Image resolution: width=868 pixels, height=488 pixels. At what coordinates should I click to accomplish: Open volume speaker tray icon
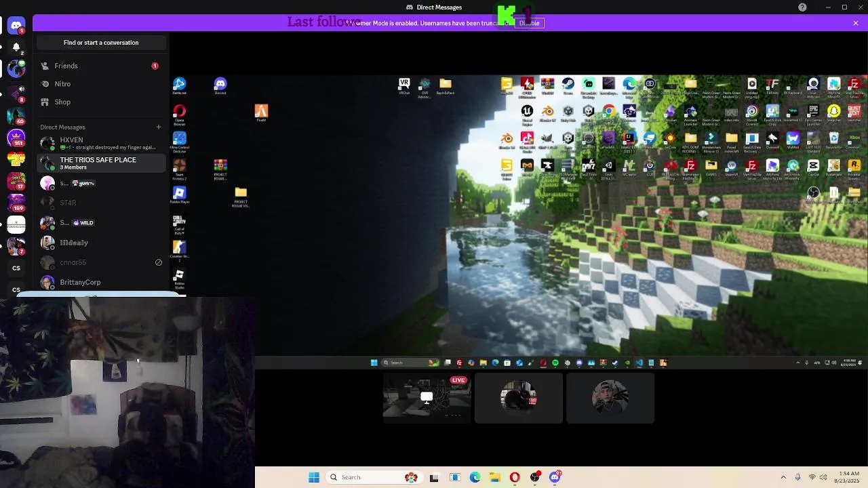point(825,477)
